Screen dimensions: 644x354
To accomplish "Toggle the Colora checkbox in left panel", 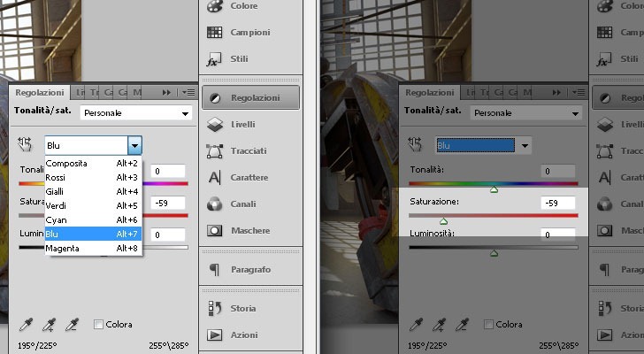I will (98, 325).
